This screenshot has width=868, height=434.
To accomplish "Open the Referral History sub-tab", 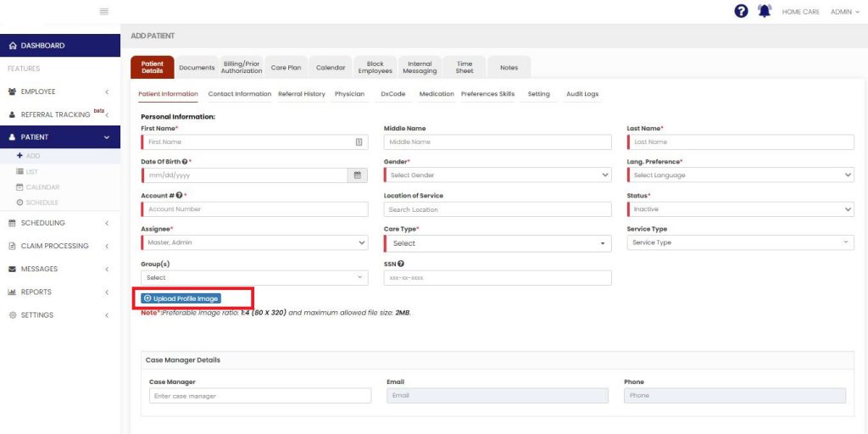I will [x=302, y=94].
